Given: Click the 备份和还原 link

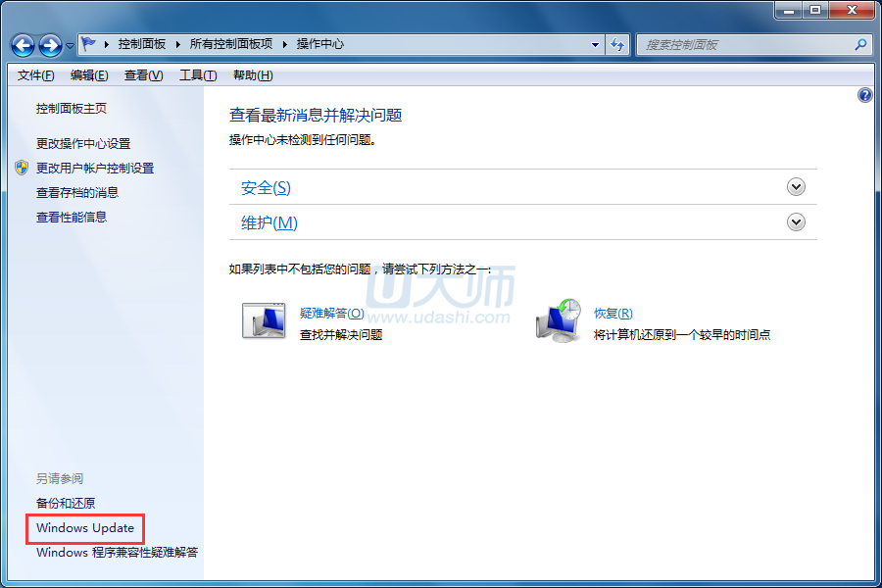Looking at the screenshot, I should (66, 504).
